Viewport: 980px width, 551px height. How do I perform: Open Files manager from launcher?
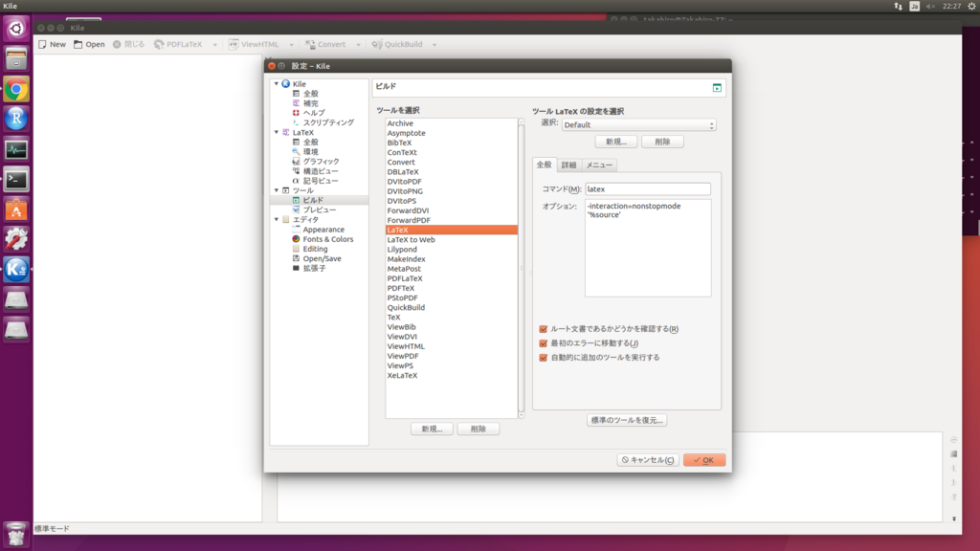point(15,58)
